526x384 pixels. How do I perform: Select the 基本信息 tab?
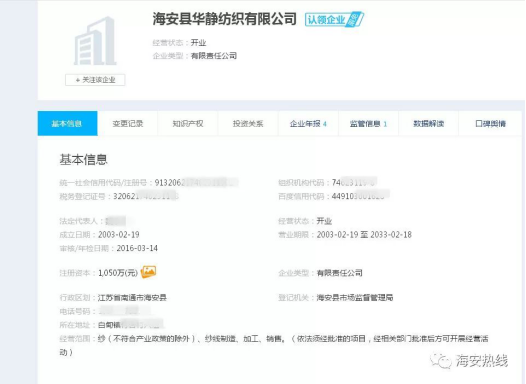(x=67, y=123)
